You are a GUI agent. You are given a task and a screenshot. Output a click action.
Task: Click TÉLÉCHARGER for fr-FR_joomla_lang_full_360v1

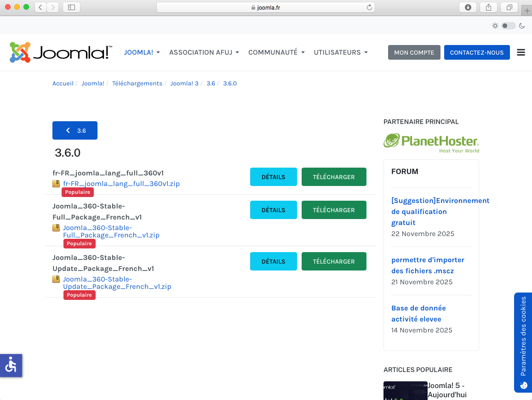[x=334, y=177]
